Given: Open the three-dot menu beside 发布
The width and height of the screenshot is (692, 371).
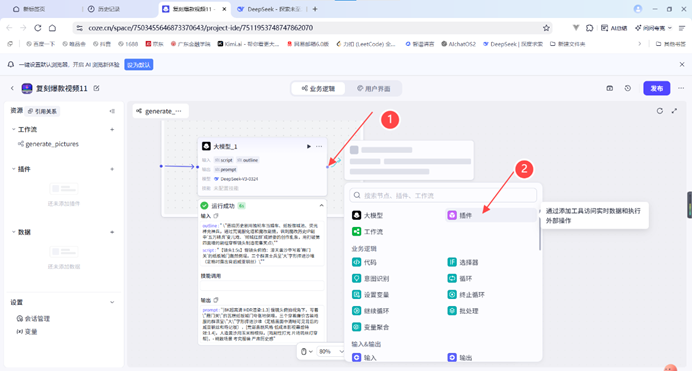Looking at the screenshot, I should tap(681, 88).
